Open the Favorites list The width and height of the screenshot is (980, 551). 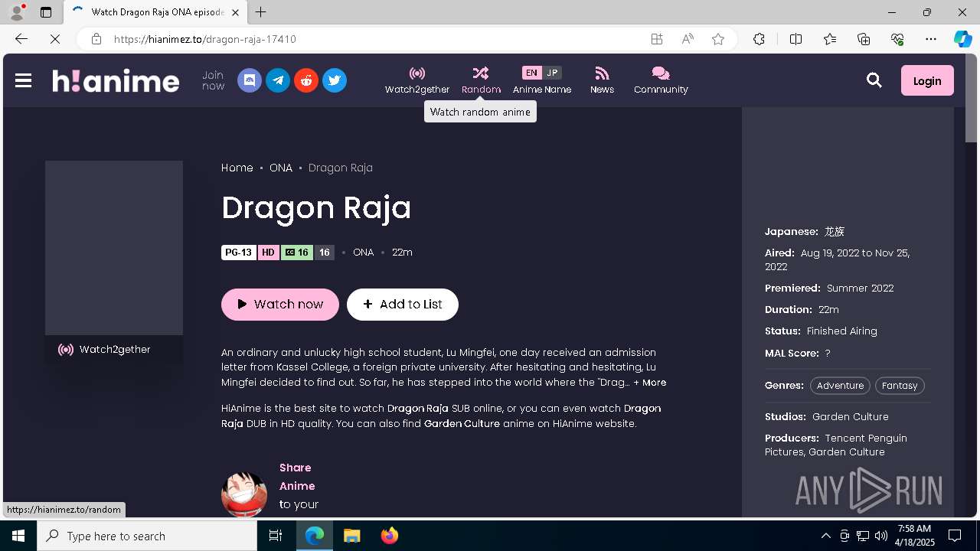(x=830, y=39)
